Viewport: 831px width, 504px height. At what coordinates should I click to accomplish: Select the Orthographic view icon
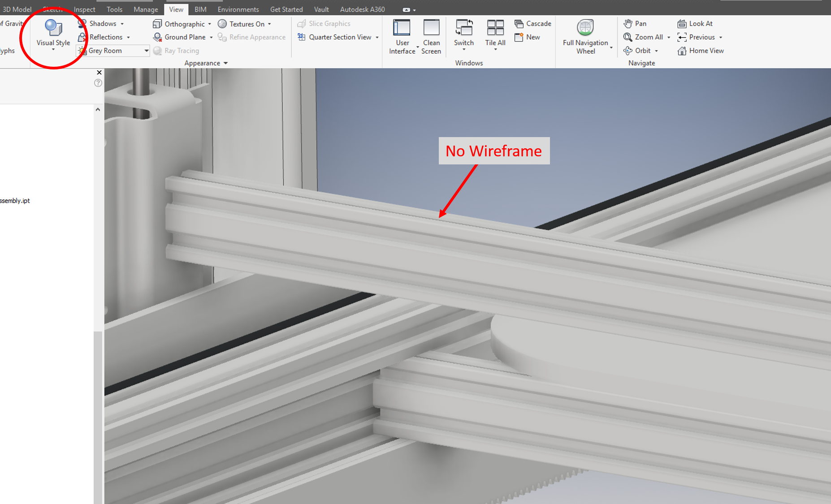157,24
